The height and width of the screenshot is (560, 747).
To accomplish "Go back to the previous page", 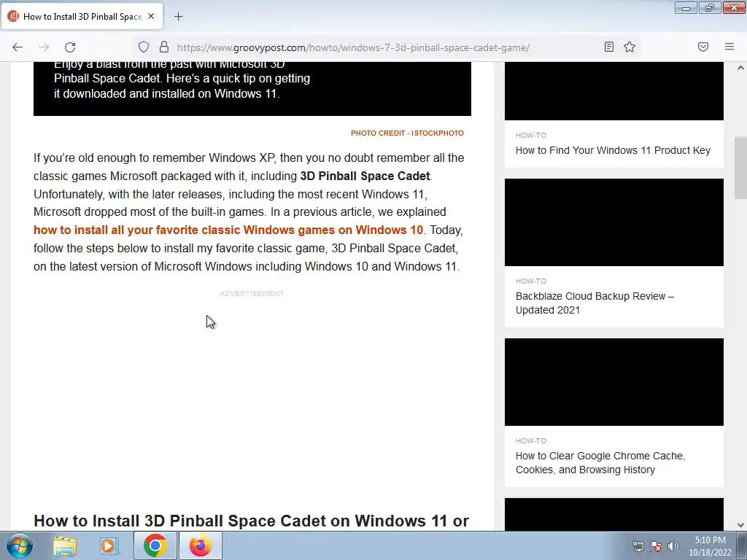I will pos(18,47).
